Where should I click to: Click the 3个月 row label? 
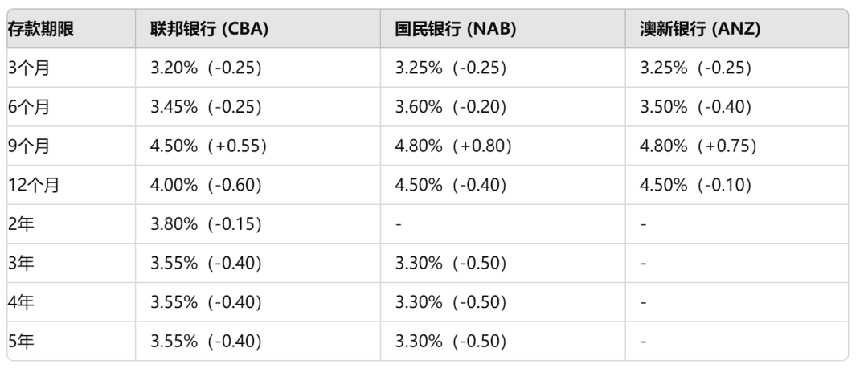click(28, 68)
